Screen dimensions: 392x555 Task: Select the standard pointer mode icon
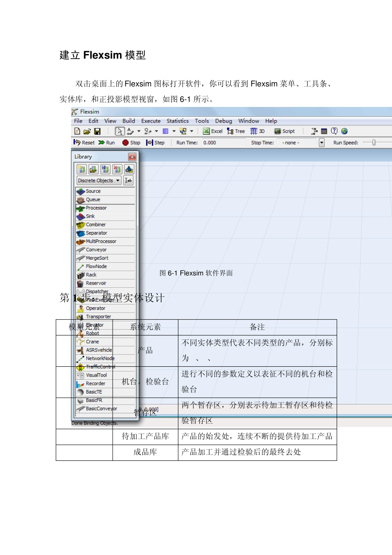(119, 131)
